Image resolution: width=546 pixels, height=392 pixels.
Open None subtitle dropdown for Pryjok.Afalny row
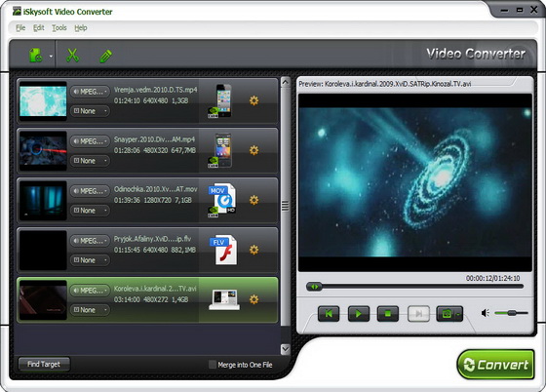click(90, 260)
